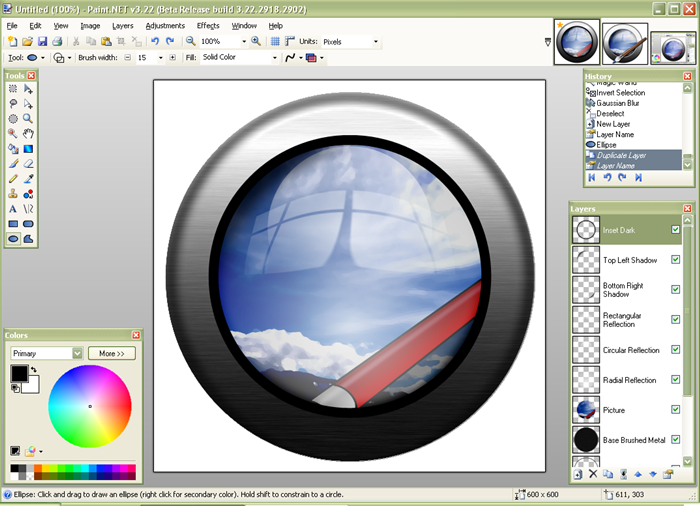Select the Eraser tool
Image resolution: width=700 pixels, height=506 pixels.
point(28,164)
